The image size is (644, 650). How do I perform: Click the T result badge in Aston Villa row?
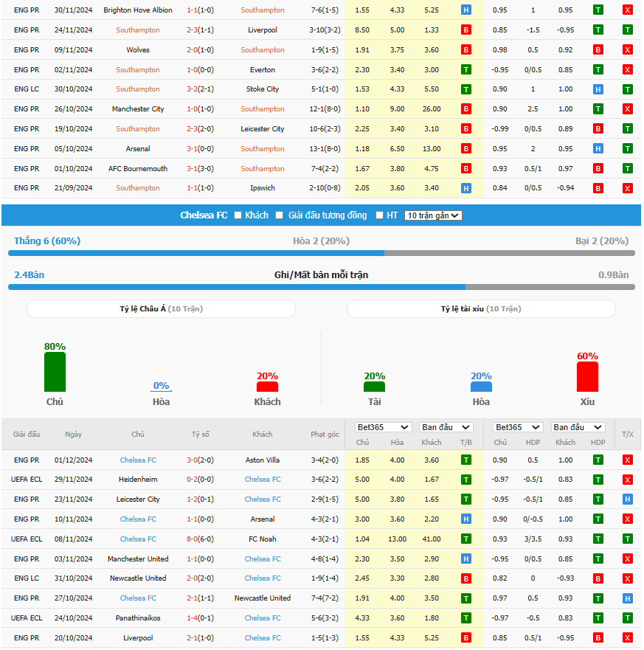pos(465,460)
